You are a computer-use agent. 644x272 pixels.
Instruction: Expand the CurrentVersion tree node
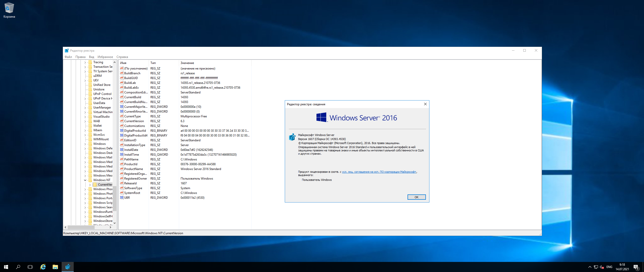click(90, 185)
